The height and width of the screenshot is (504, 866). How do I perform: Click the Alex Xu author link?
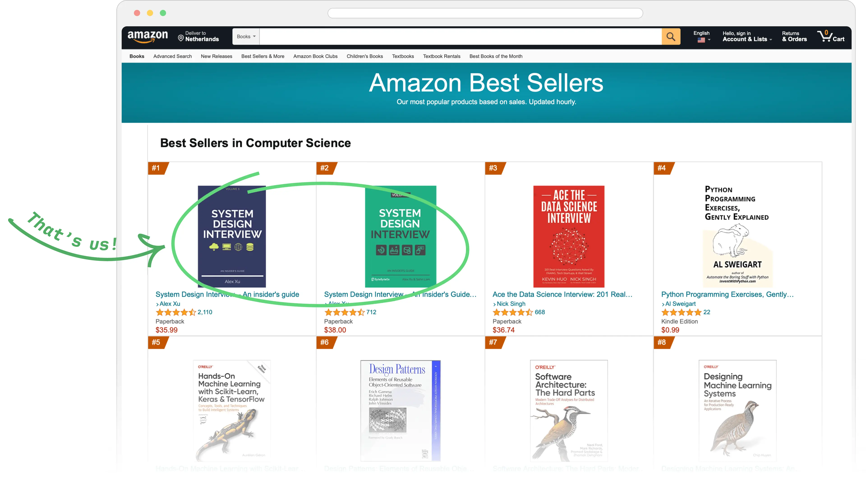(x=170, y=304)
